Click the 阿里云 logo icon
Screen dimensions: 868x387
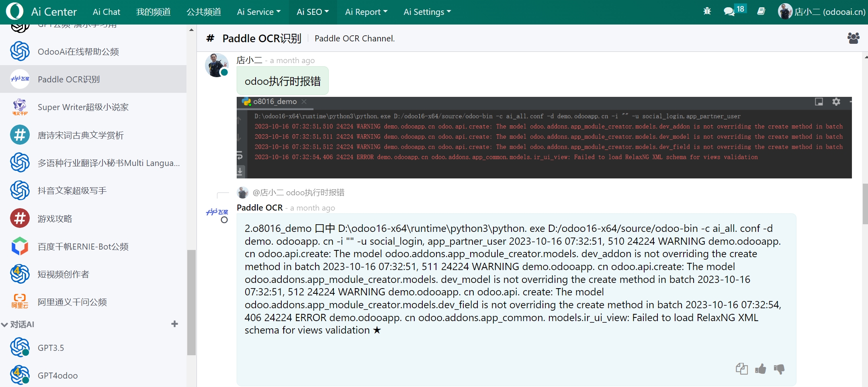[20, 302]
